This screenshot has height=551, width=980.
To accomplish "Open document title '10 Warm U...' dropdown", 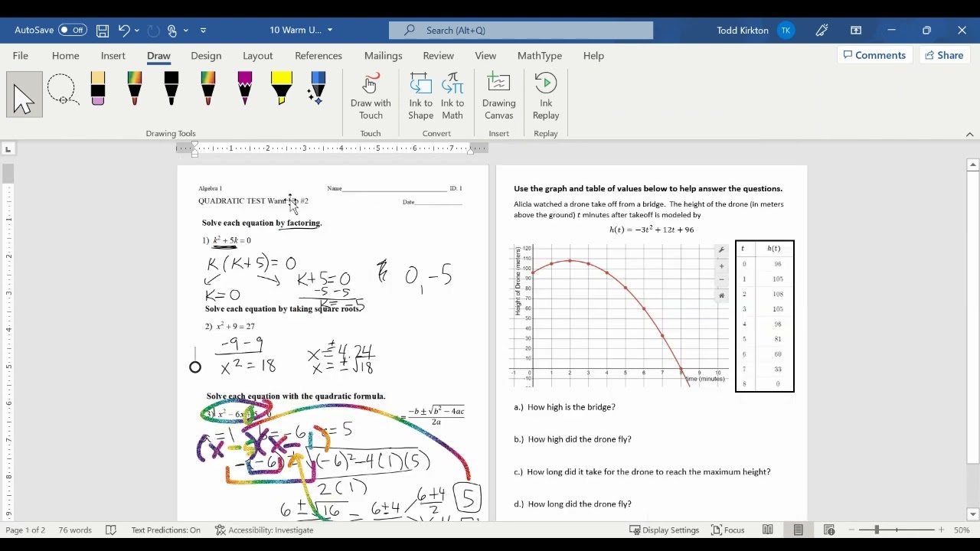I will [x=330, y=31].
